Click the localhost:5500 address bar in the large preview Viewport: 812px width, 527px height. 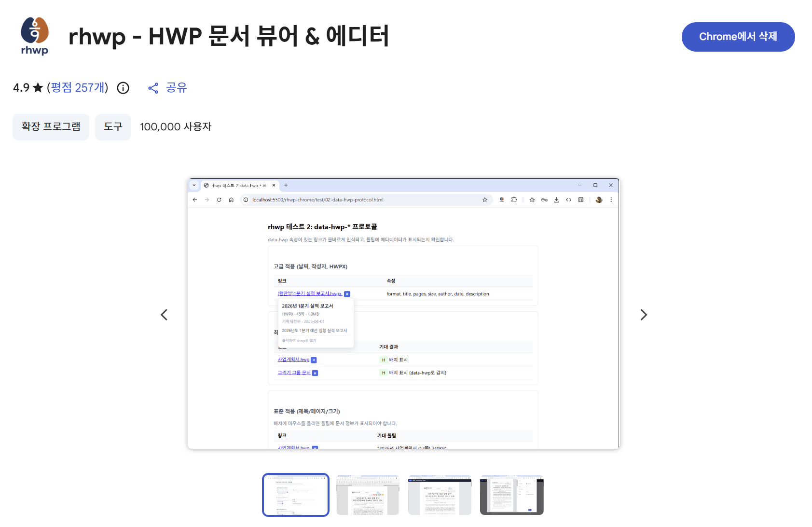(x=366, y=200)
